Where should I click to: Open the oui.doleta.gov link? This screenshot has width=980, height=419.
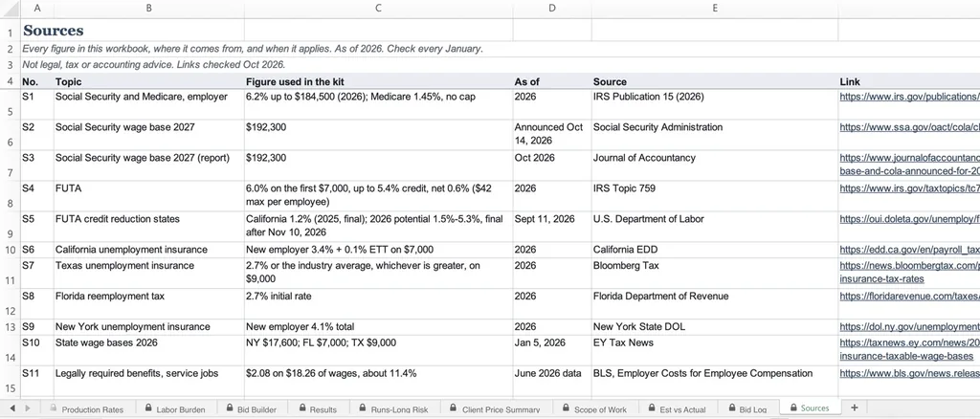click(909, 219)
